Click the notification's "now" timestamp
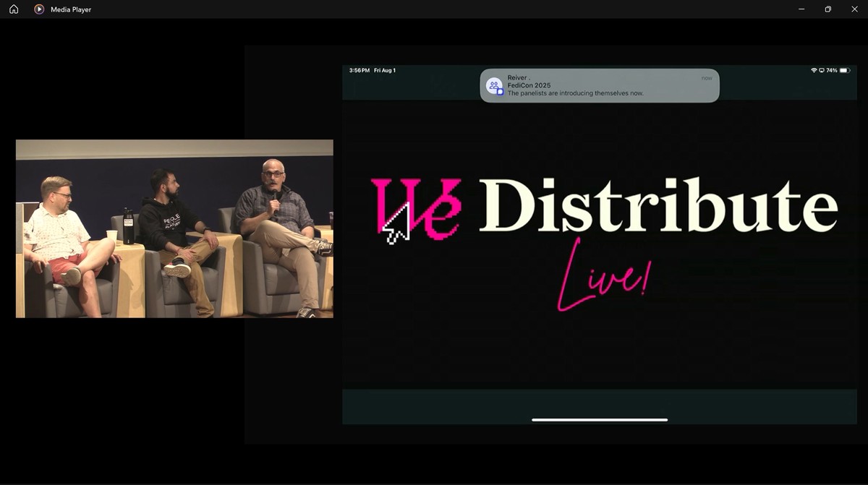This screenshot has height=485, width=868. [x=706, y=78]
